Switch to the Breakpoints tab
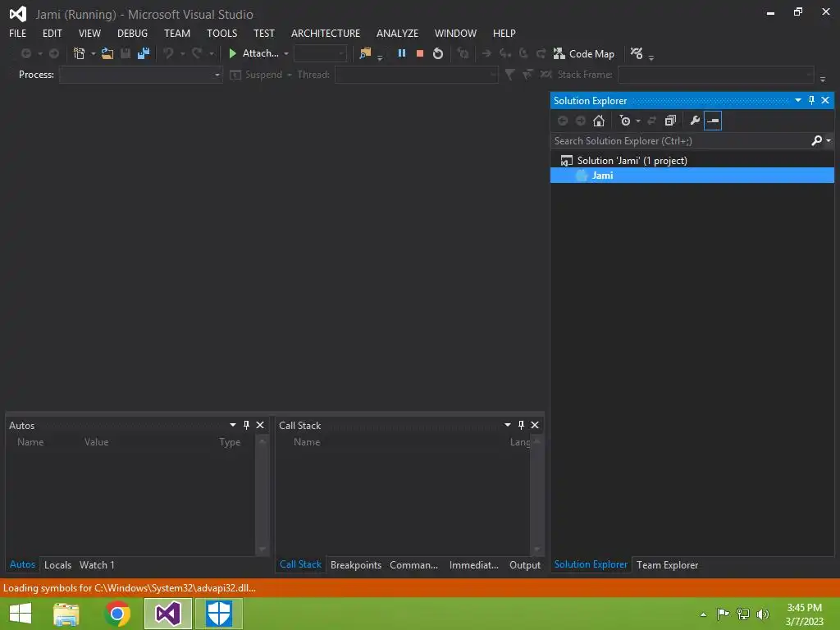840x630 pixels. pyautogui.click(x=356, y=564)
